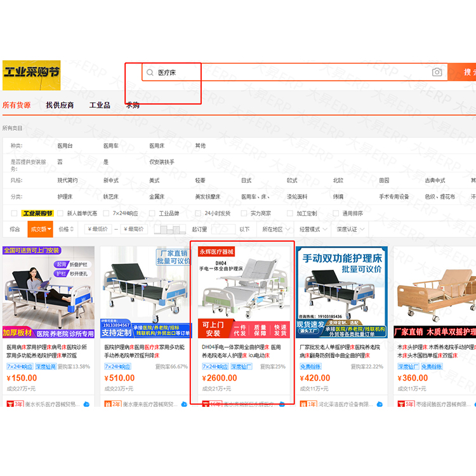Click the 起订量 quantity field
The height and width of the screenshot is (476, 476).
(223, 229)
